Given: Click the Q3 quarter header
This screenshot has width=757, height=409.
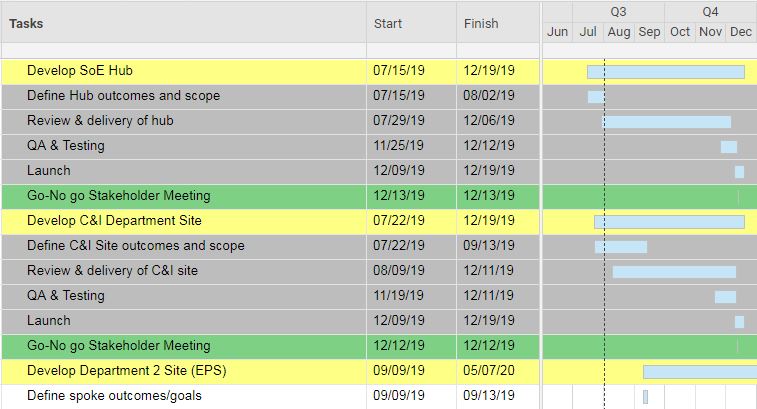Looking at the screenshot, I should 618,12.
